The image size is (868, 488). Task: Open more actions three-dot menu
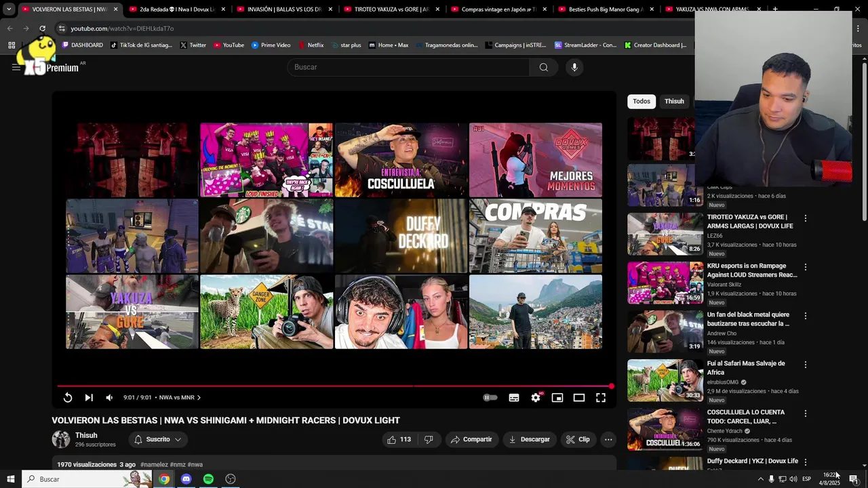[x=608, y=439]
